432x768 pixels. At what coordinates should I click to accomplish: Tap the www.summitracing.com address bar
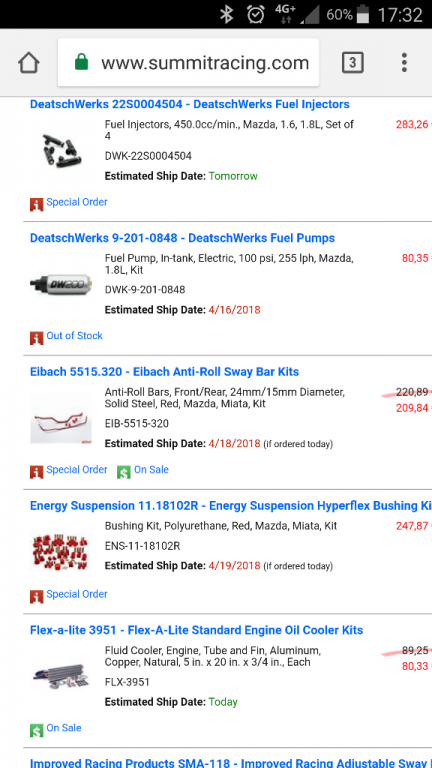tap(189, 63)
